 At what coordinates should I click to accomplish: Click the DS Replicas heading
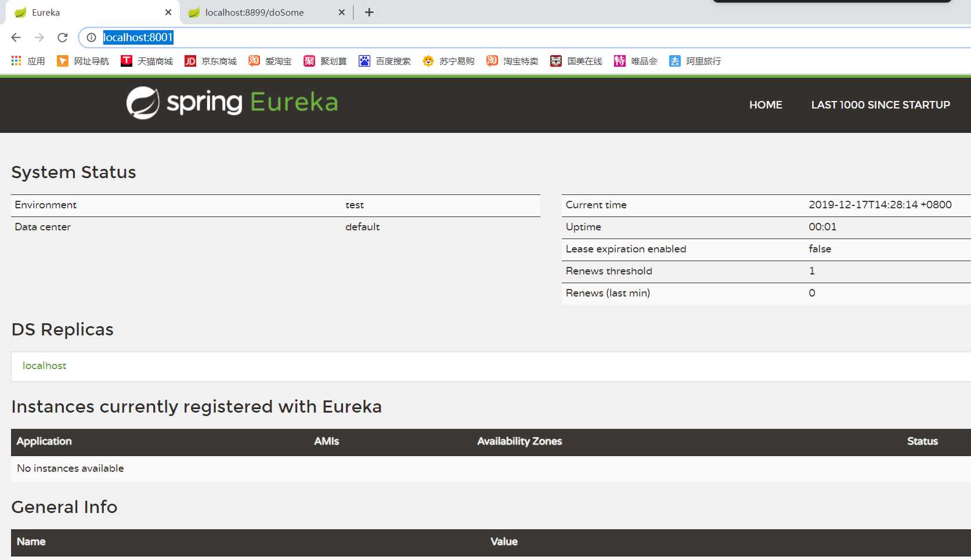[63, 330]
